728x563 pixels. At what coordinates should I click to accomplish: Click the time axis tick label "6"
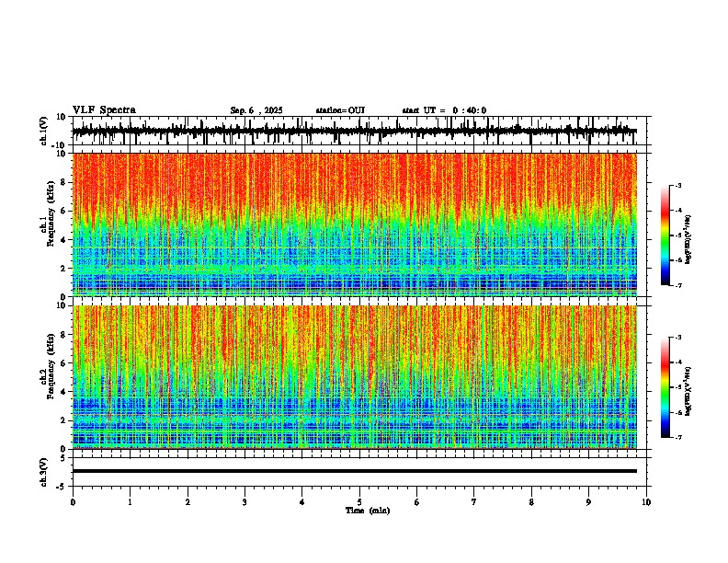417,502
